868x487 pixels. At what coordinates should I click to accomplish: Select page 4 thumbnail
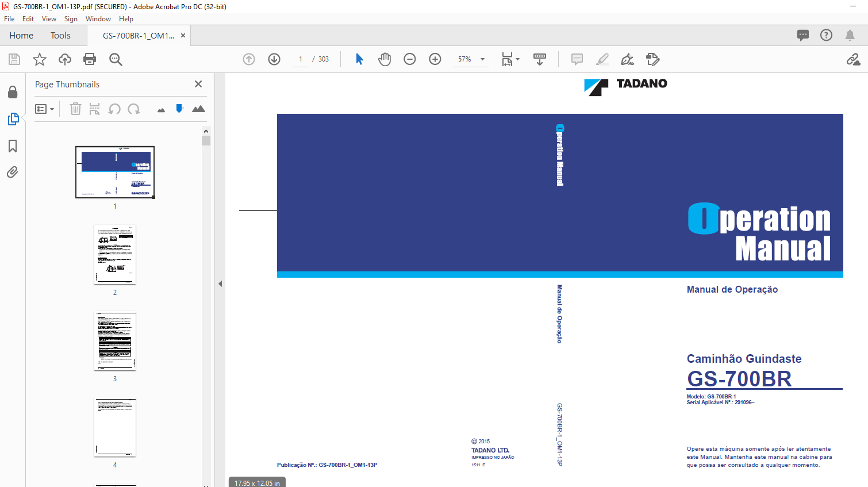pos(115,427)
